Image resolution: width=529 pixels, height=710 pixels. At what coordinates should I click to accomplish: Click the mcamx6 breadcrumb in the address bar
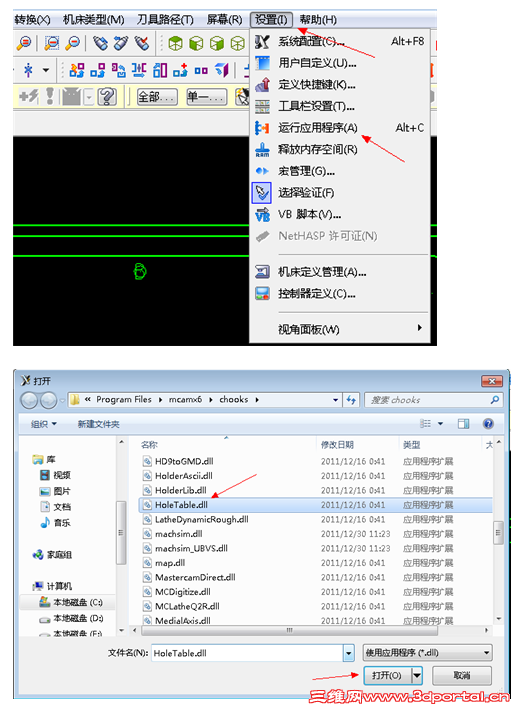click(185, 399)
